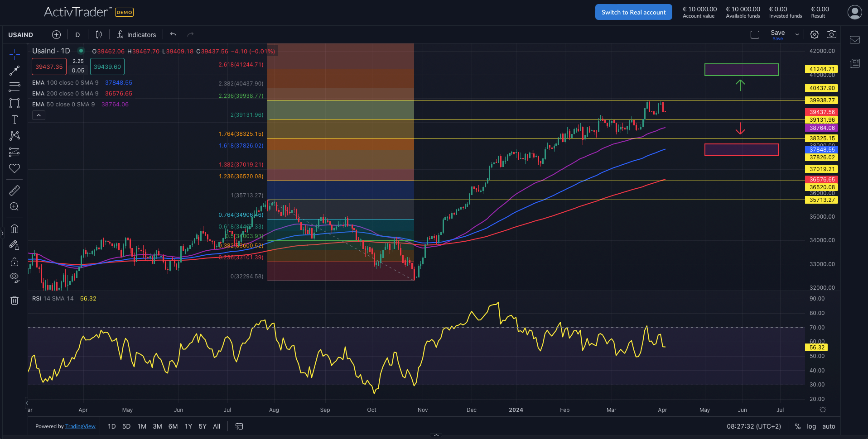Switch to the 1Y timeframe tab

[188, 426]
